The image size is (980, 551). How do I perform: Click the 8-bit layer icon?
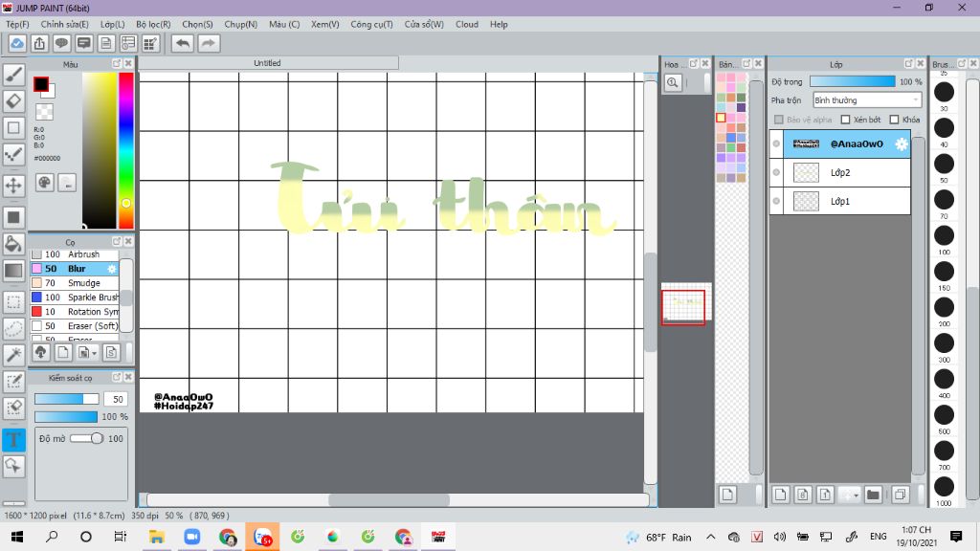click(x=803, y=495)
